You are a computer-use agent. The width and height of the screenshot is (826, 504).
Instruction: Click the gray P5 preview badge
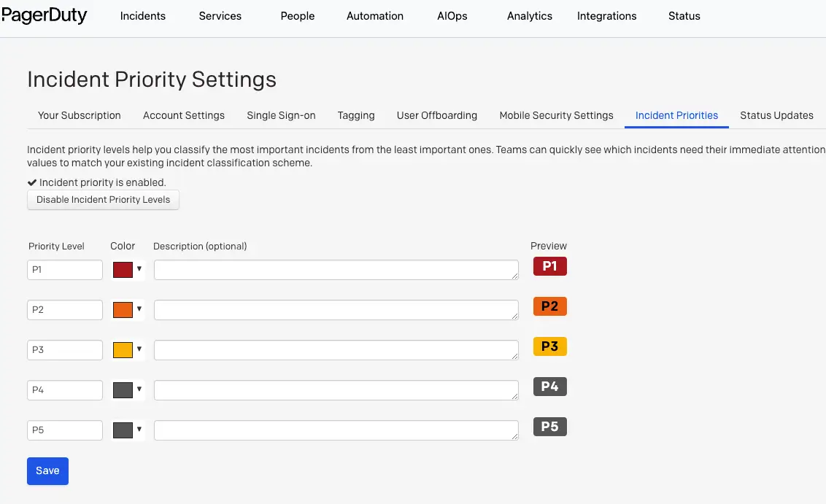point(550,427)
